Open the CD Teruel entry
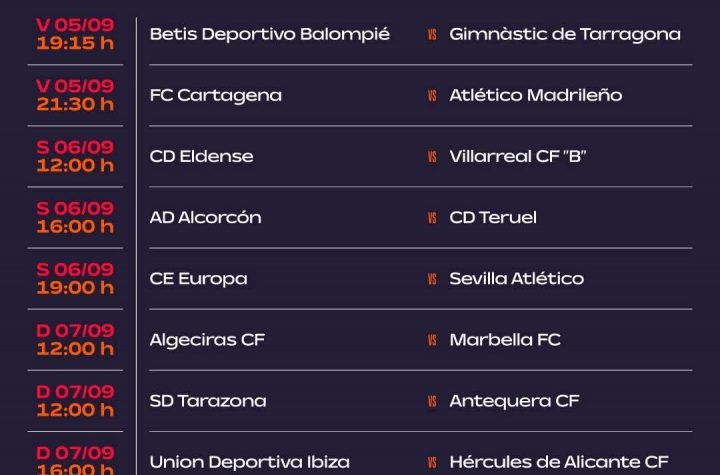 [x=493, y=217]
